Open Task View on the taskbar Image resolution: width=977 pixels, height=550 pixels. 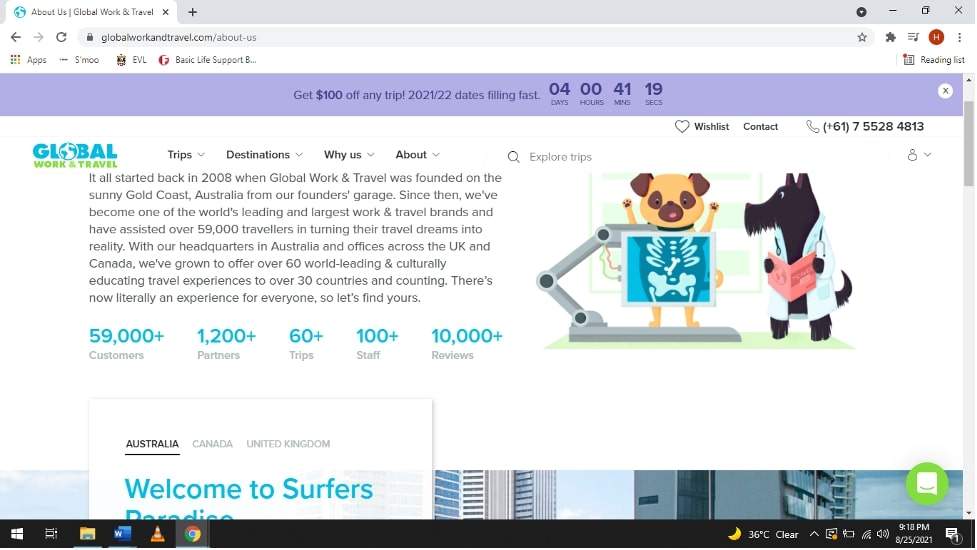tap(52, 534)
